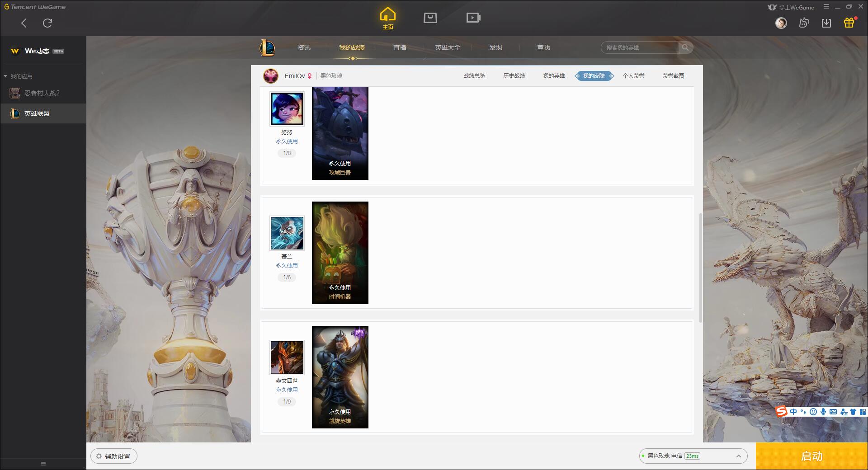Open the flame mascot activity icon
868x470 pixels.
pos(804,23)
